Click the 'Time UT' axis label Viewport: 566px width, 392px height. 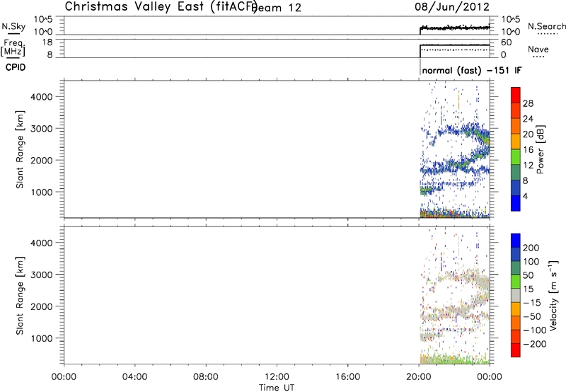pos(277,388)
